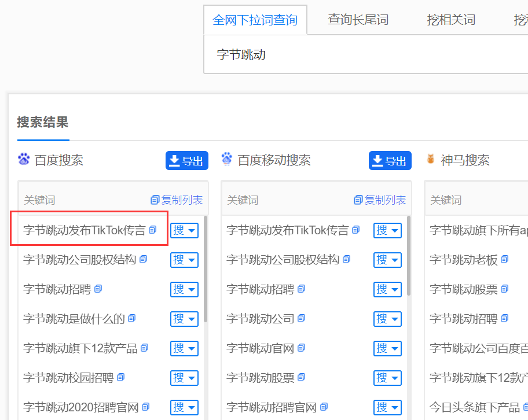Export Baidu mobile results with 导出 button

(390, 160)
